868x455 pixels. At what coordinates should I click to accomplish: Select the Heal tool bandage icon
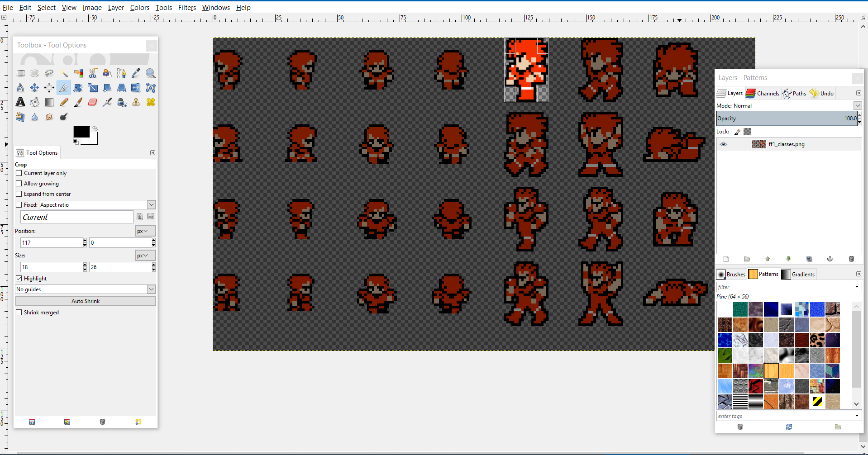[151, 102]
